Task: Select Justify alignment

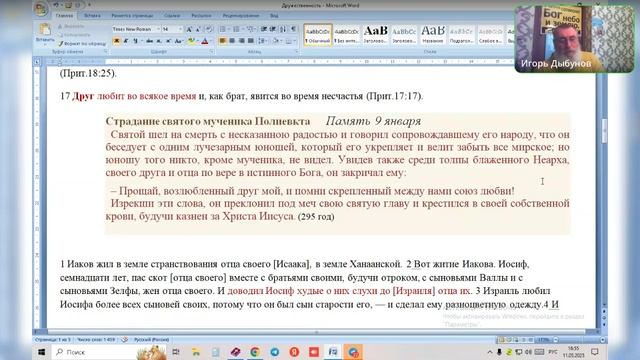Action: click(251, 41)
